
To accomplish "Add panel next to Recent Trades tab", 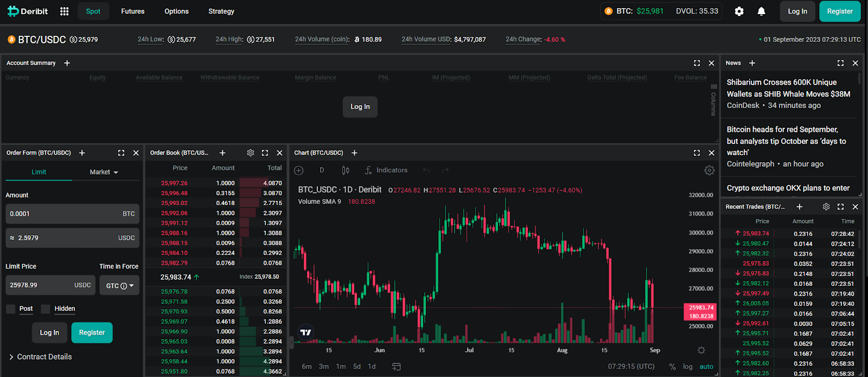I will point(799,207).
